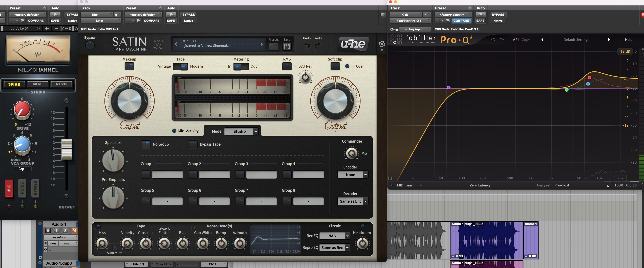Click the Satin Redo arrow

tap(317, 46)
